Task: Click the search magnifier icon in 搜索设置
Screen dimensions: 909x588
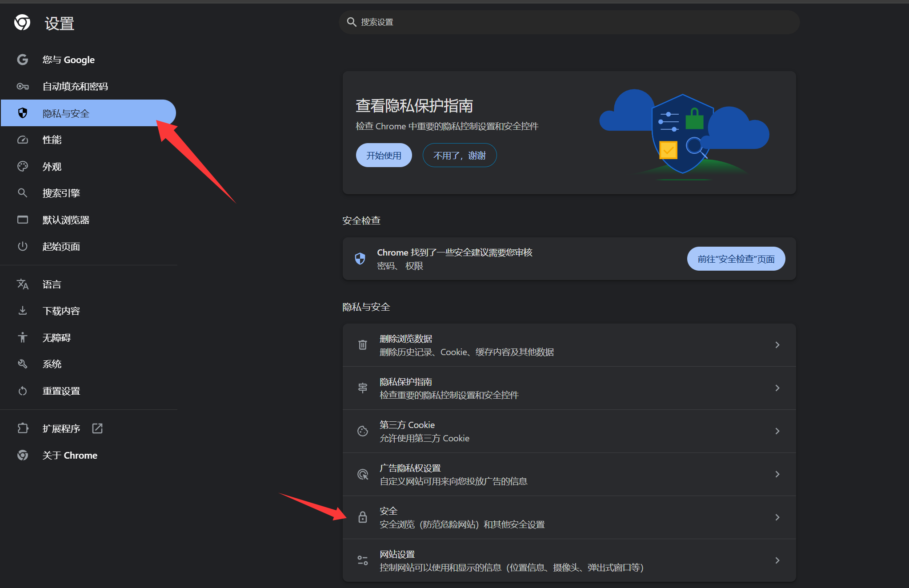Action: pyautogui.click(x=352, y=22)
